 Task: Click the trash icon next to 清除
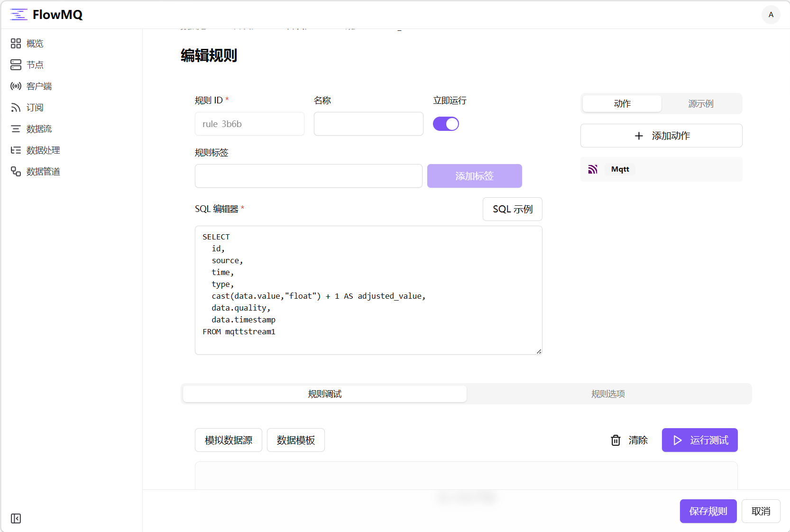pos(615,440)
